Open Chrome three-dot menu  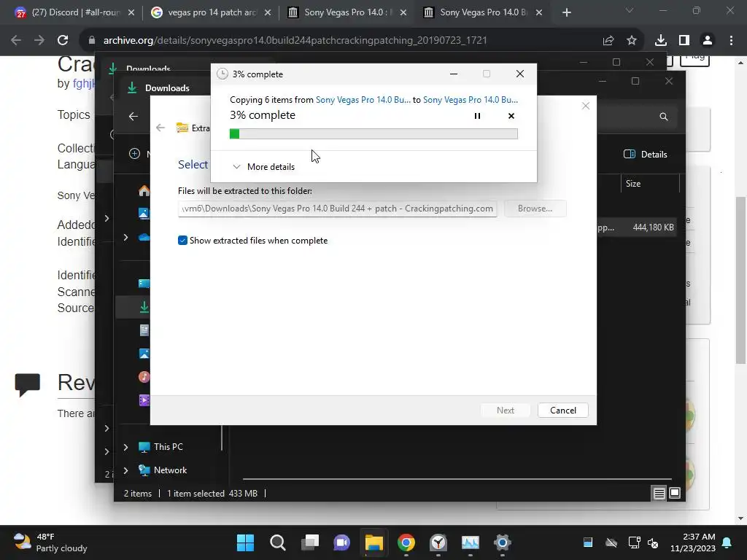point(731,41)
